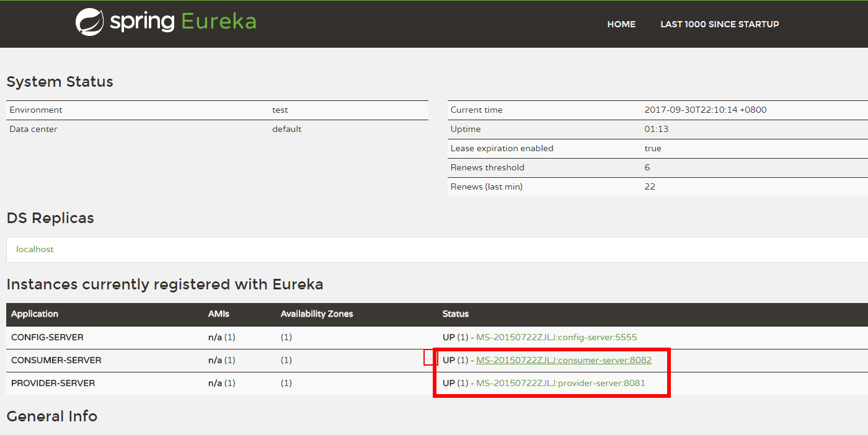Click the Spring leaf logo icon
This screenshot has width=868, height=435.
pyautogui.click(x=89, y=22)
